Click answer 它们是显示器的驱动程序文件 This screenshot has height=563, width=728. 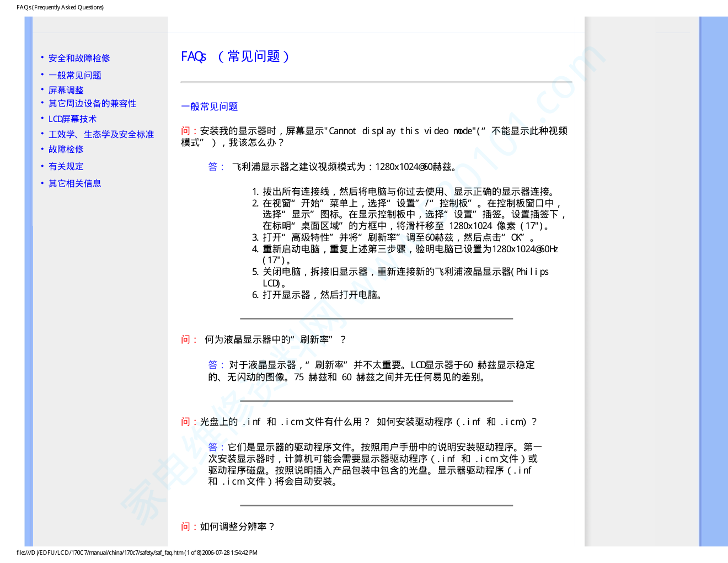point(374,464)
